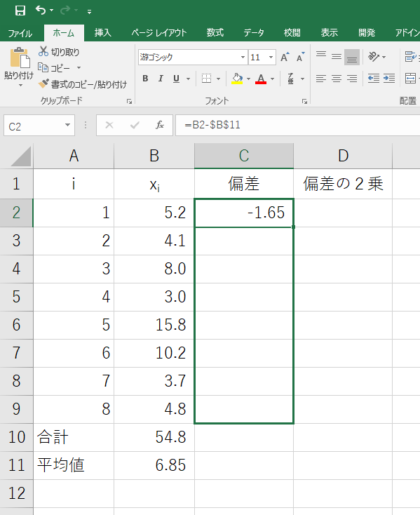The height and width of the screenshot is (515, 420).
Task: Apply red font color
Action: click(x=261, y=79)
